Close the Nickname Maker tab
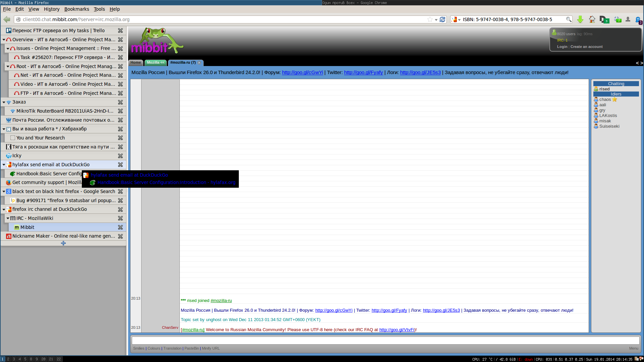The height and width of the screenshot is (362, 644). pyautogui.click(x=120, y=236)
